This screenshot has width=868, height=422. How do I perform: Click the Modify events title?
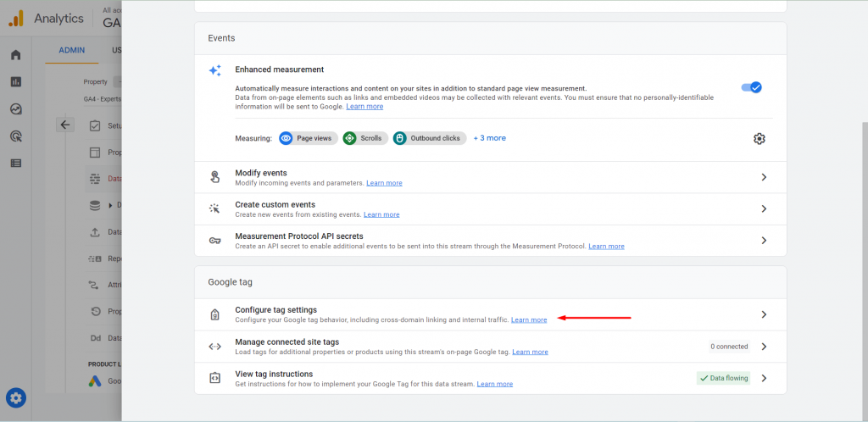[x=261, y=173]
